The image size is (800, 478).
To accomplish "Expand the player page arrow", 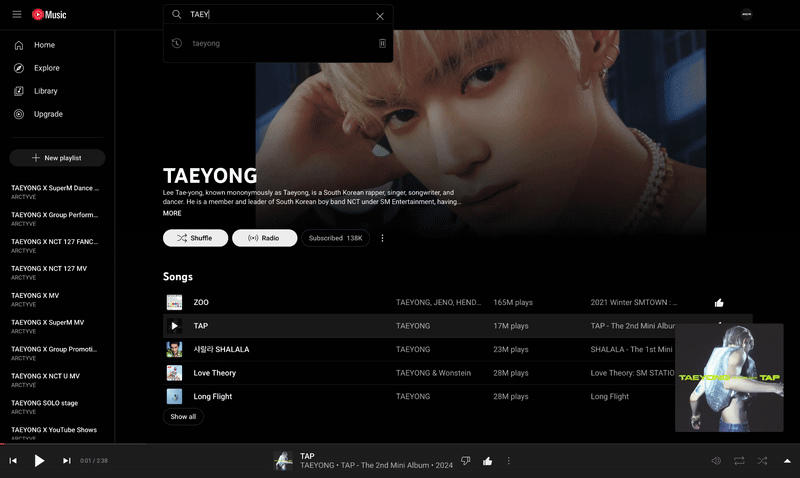I will click(x=786, y=461).
